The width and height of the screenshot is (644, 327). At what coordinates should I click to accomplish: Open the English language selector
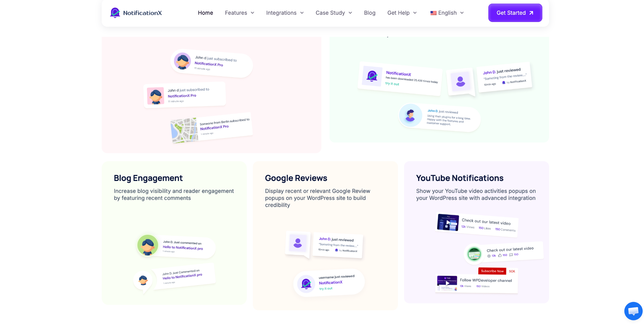click(x=447, y=13)
